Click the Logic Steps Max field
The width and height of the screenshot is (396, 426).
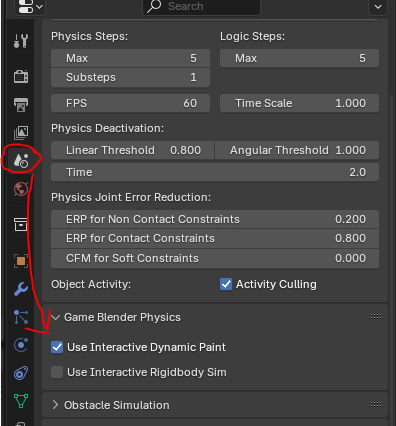click(299, 58)
